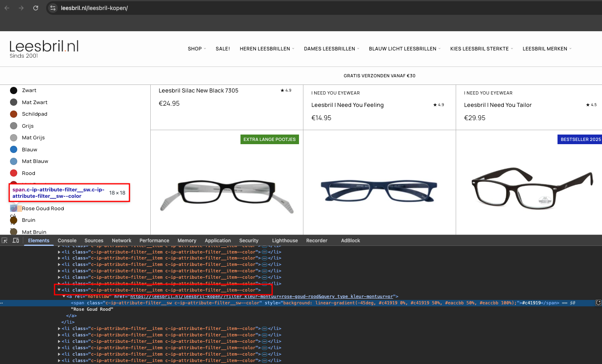602x364 pixels.
Task: Collapse the expanded li color item node
Action: (x=59, y=290)
